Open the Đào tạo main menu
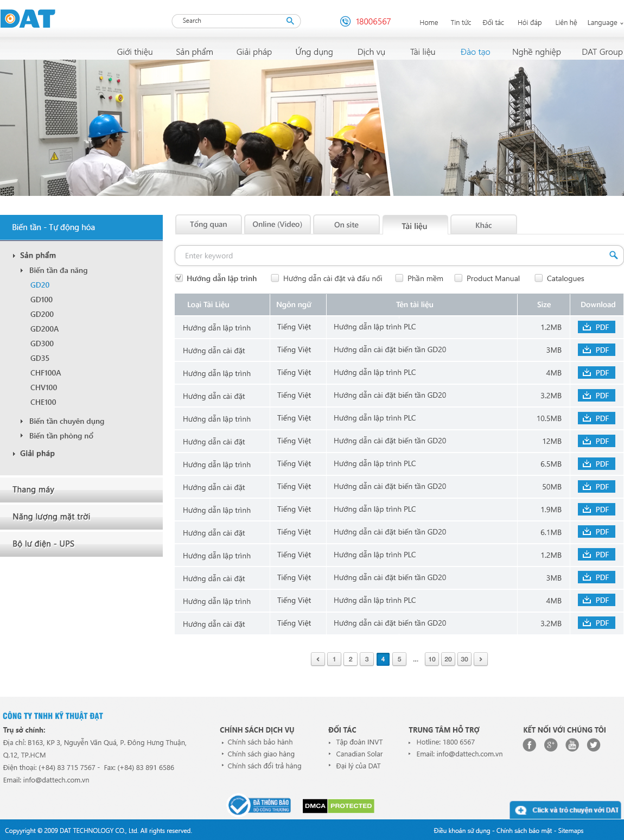The width and height of the screenshot is (624, 840). point(475,52)
